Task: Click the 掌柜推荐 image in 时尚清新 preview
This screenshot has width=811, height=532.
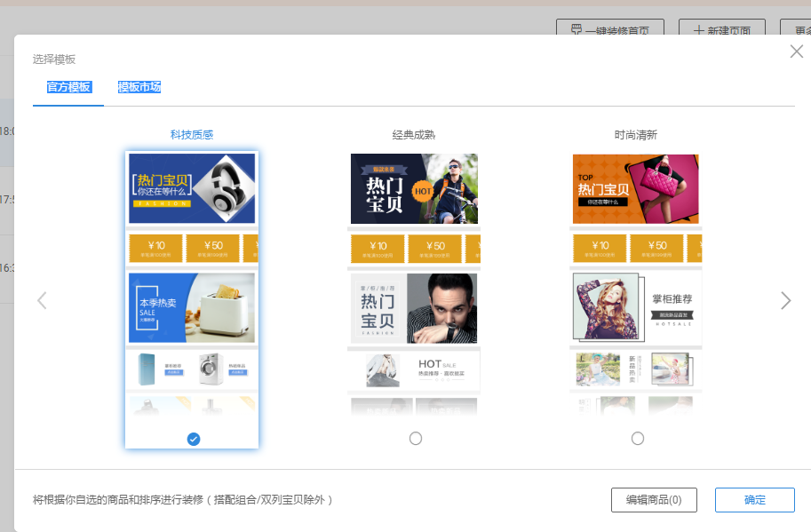Action: [x=636, y=307]
